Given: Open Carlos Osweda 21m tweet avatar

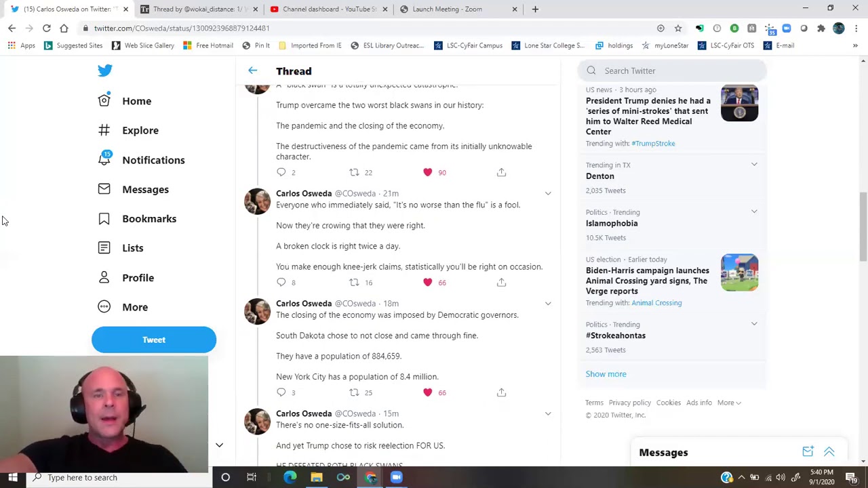Looking at the screenshot, I should [x=257, y=201].
